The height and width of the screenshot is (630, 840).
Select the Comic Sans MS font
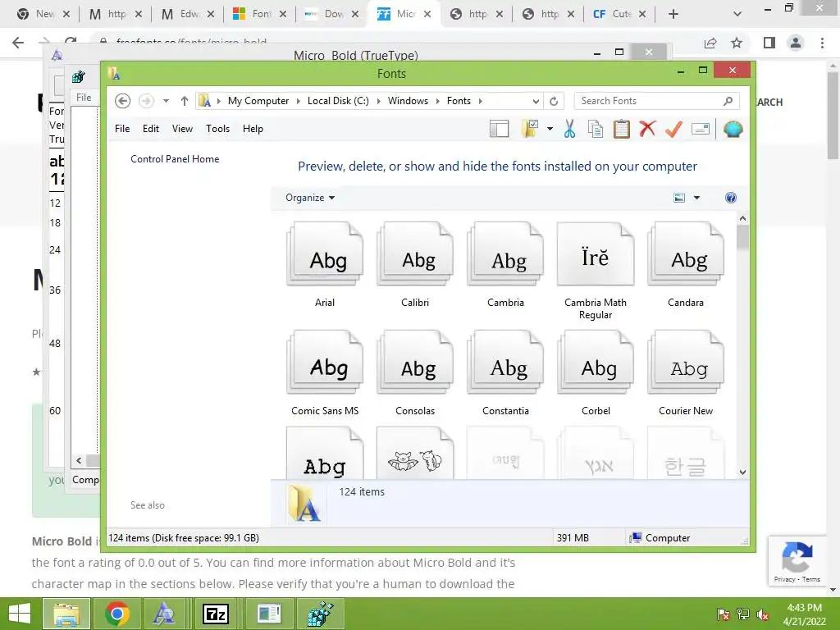[x=325, y=373]
